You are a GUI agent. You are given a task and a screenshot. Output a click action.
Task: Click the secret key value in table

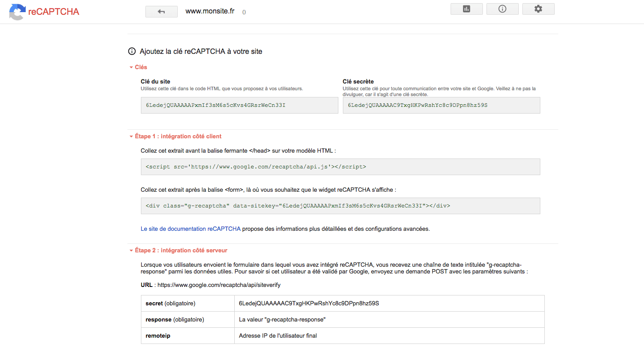click(309, 304)
